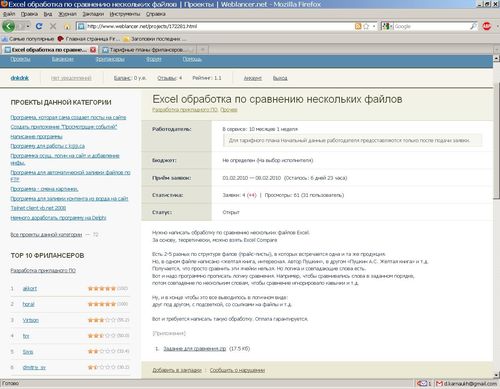Viewport: 500px width, 389px height.
Task: Open the Журнал menu
Action: [x=67, y=14]
